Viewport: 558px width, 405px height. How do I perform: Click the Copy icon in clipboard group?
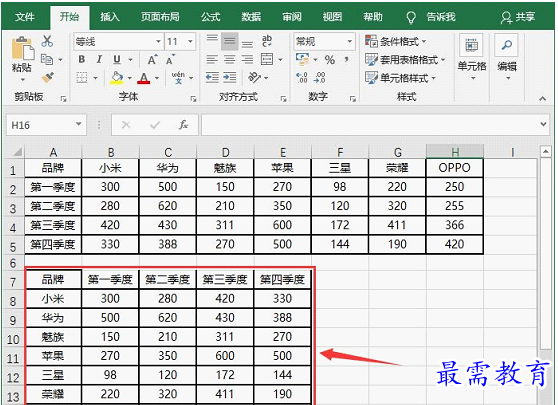click(47, 59)
